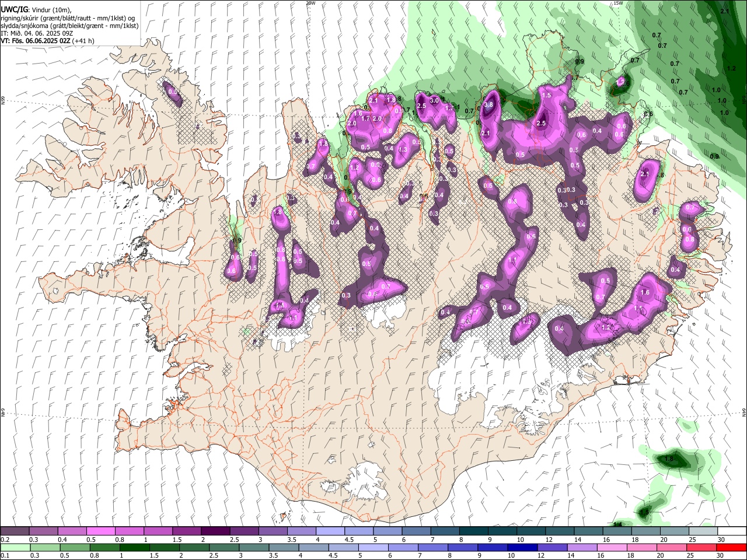This screenshot has height=560, width=747.
Task: Click the bright red 30 swatch in rain scale
Action: 731,547
